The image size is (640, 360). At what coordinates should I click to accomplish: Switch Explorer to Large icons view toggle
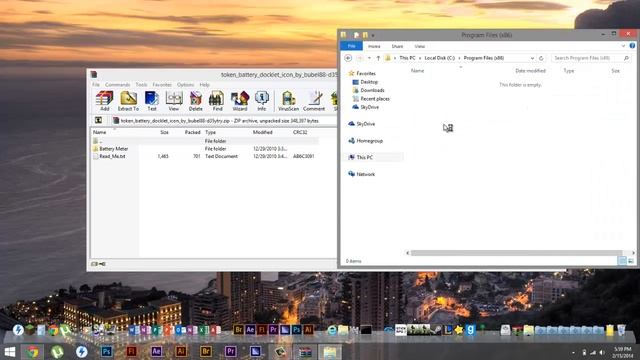pyautogui.click(x=631, y=260)
